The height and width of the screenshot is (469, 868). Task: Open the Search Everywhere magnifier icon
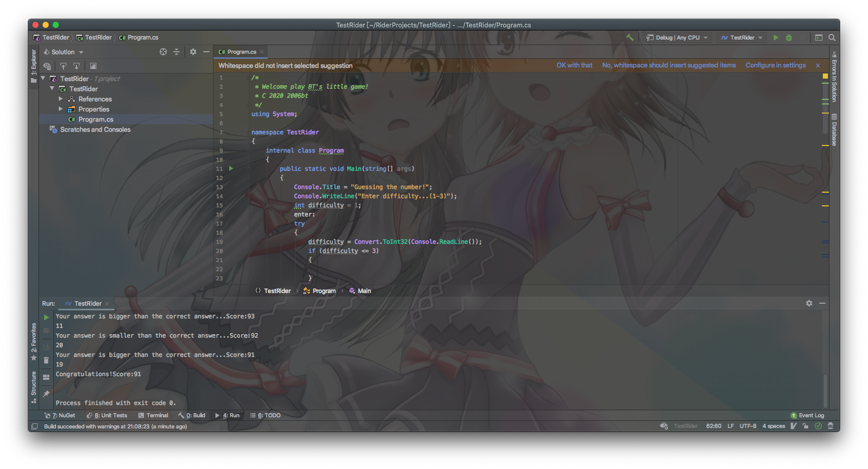pyautogui.click(x=832, y=38)
